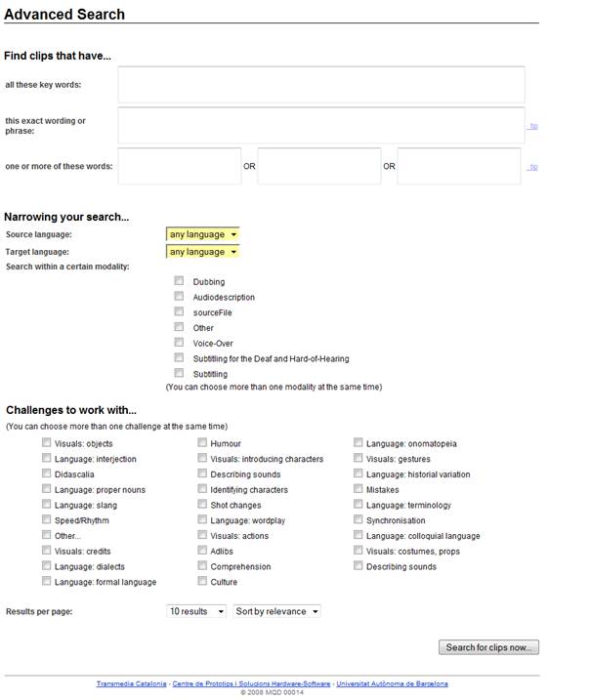Check the Voice-Over modality box

coord(179,343)
